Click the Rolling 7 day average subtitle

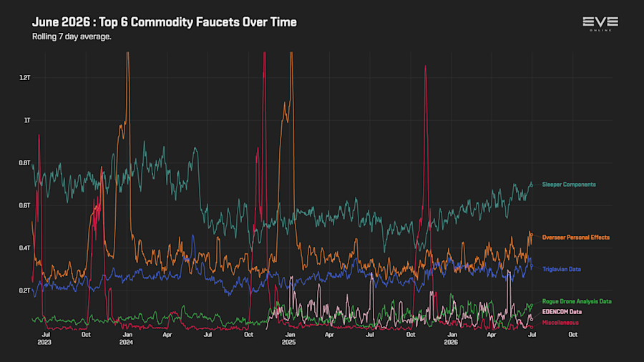(x=72, y=36)
